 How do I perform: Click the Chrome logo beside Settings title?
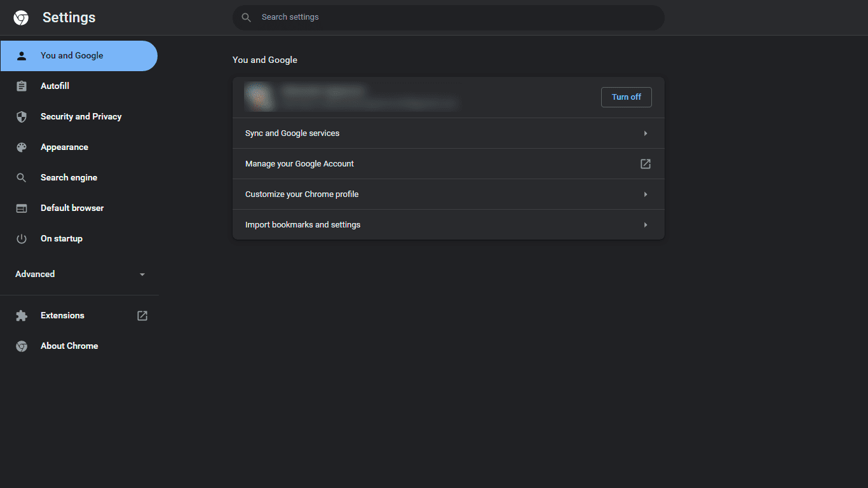click(21, 18)
